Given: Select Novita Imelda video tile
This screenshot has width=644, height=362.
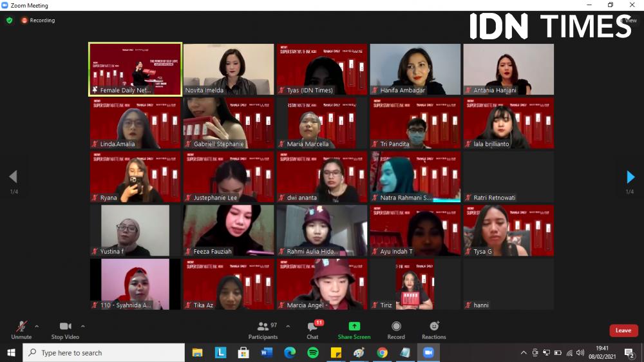Looking at the screenshot, I should click(x=229, y=69).
